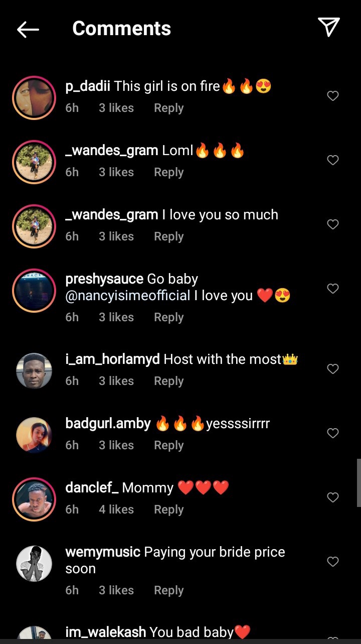
Task: View wemymusic's profile avatar
Action: coord(34,563)
